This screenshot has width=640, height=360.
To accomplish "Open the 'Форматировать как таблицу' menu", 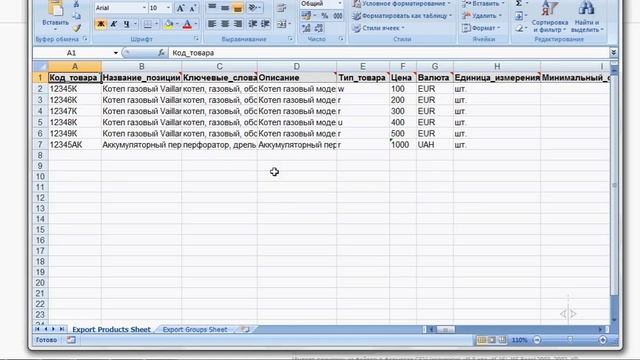I will click(x=402, y=16).
